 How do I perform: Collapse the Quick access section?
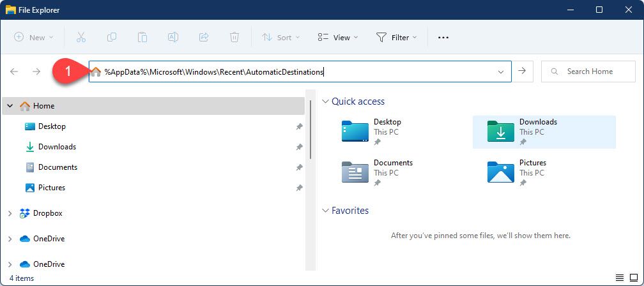pos(325,102)
